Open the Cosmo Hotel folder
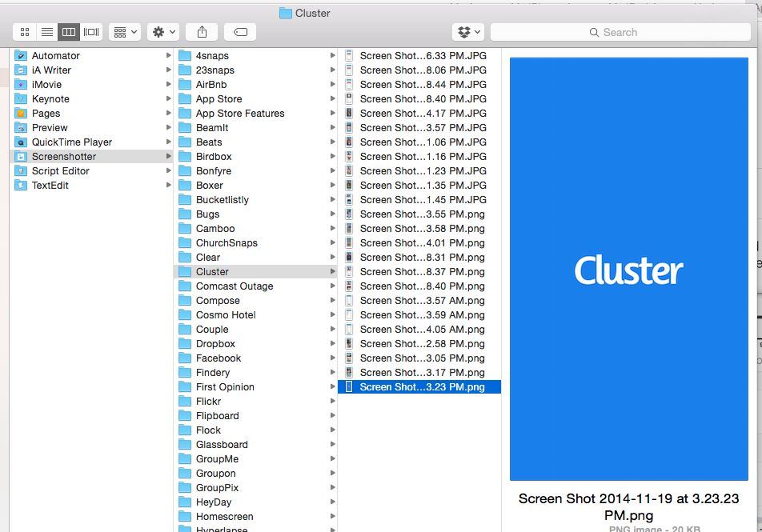The width and height of the screenshot is (762, 532). tap(255, 315)
